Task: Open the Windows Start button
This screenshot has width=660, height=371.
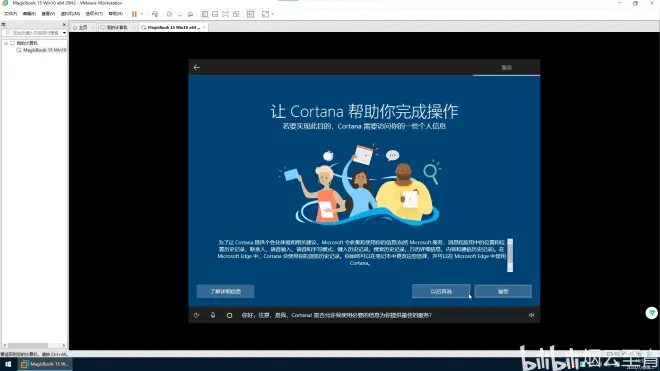Action: (8, 364)
